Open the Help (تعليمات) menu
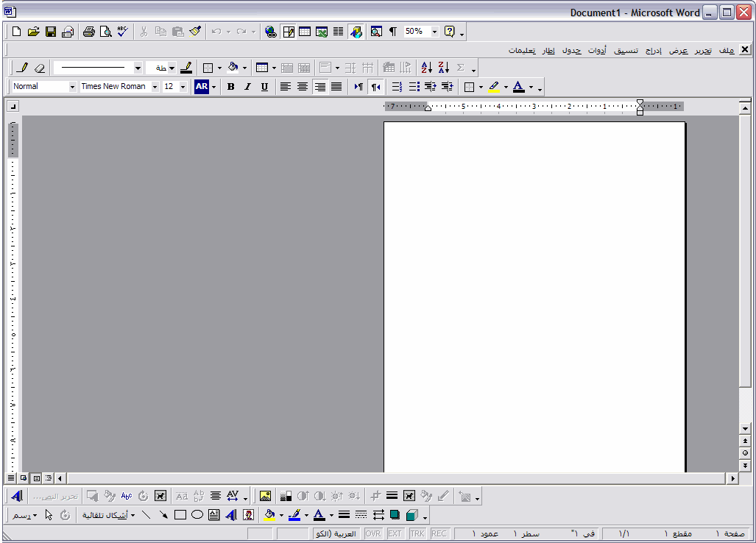Viewport: 756px width, 543px height. (x=522, y=50)
